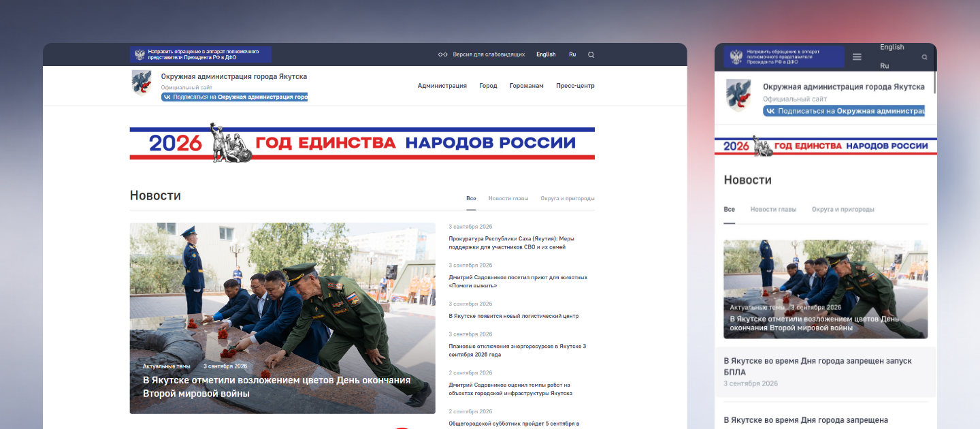Click Актуальные темы label on desktop featured image

coord(167,366)
